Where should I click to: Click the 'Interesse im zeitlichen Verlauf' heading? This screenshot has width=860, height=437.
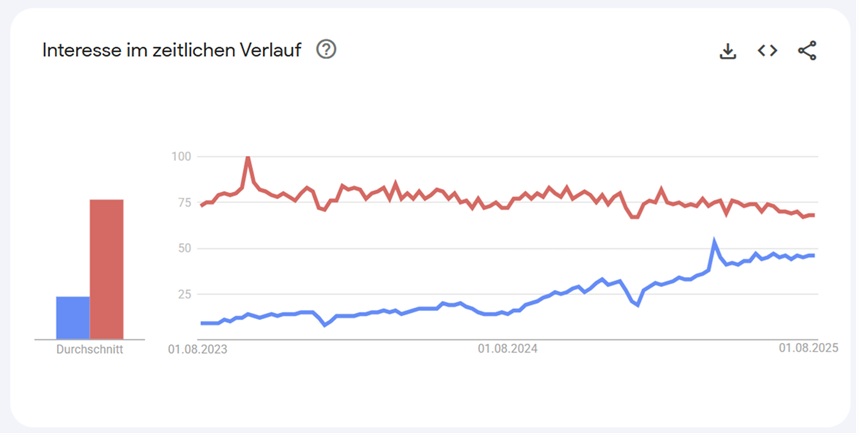171,50
